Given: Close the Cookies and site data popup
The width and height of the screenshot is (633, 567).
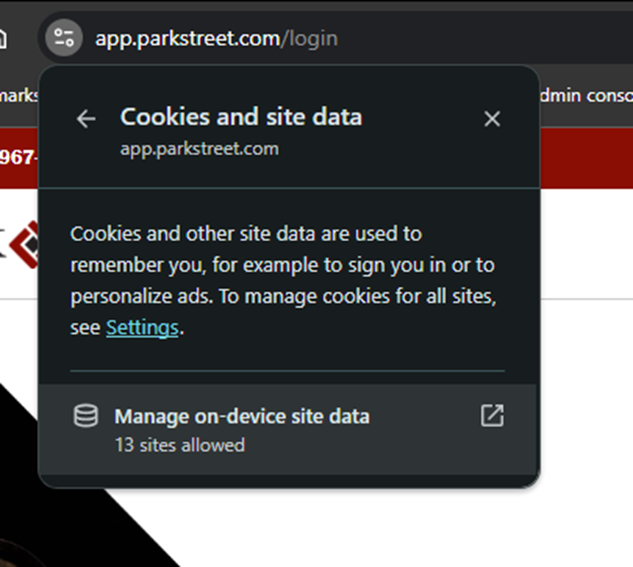Looking at the screenshot, I should click(492, 119).
